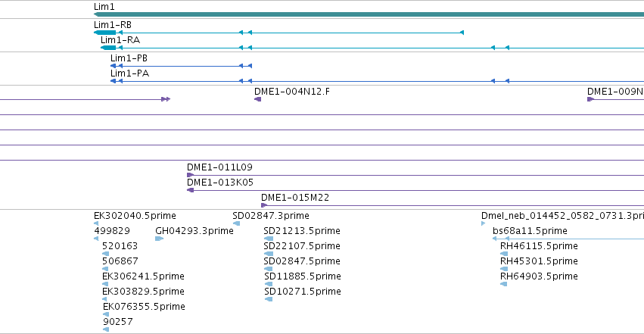Select the SD10271.5prime EST label

pos(303,292)
